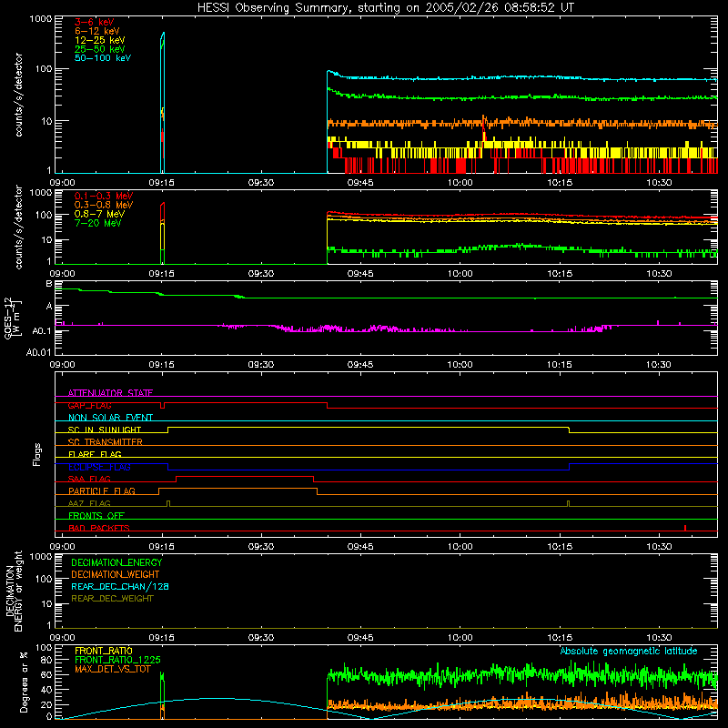Screen dimensions: 728x728
Task: Click the REAR_DEC_CHAN/128 legend label
Action: click(x=120, y=586)
